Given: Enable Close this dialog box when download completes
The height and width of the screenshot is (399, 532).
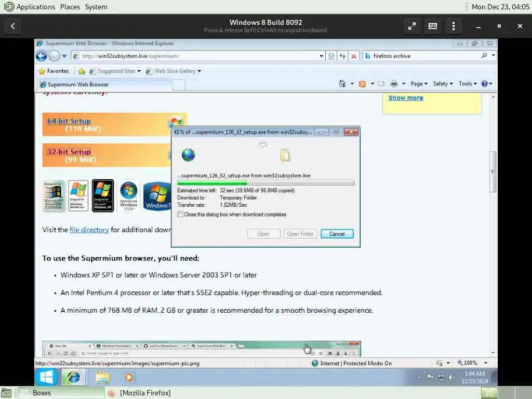Looking at the screenshot, I should coord(180,215).
